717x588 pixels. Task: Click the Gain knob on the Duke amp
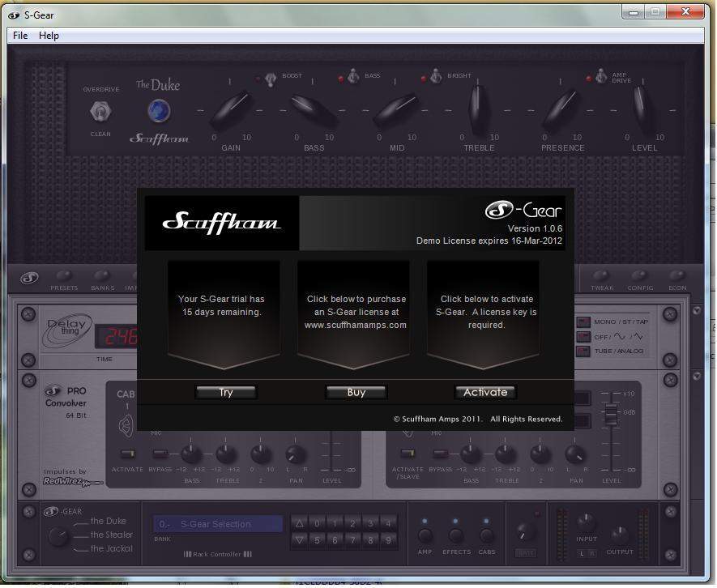231,110
